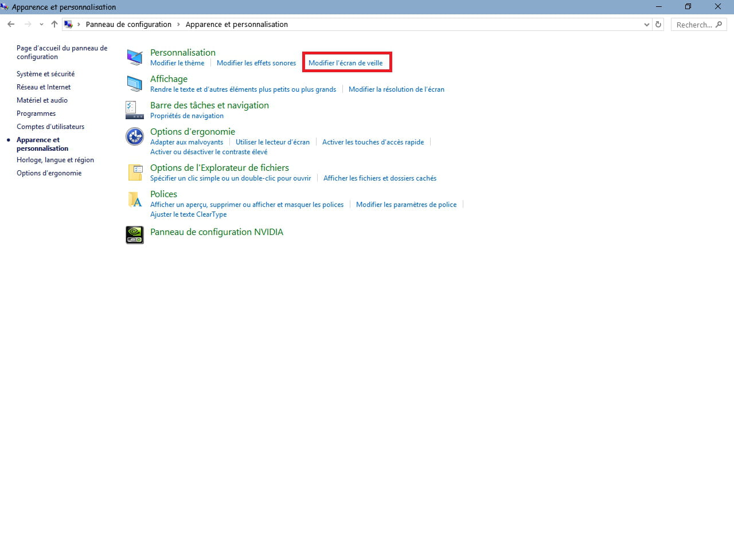Click Activer ou désactiver le contraste élevé
Screen dimensions: 734x560
pyautogui.click(x=209, y=152)
